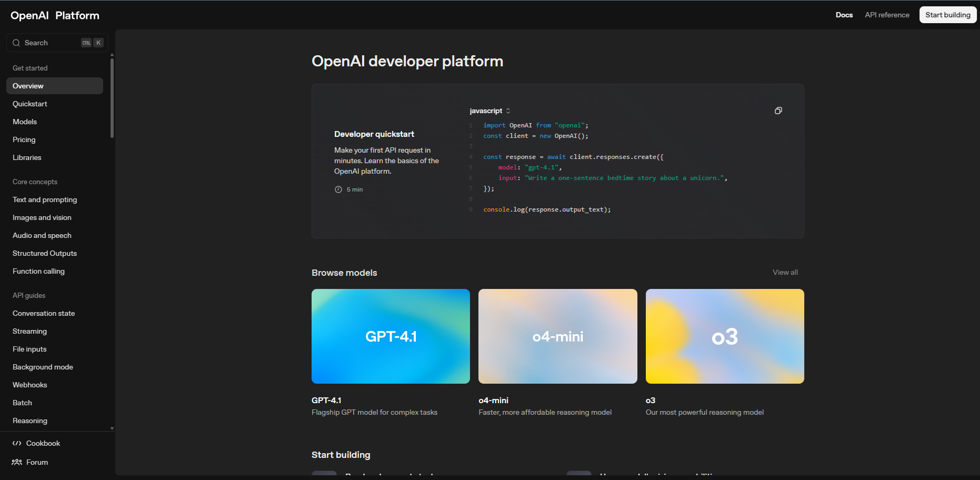The width and height of the screenshot is (980, 480).
Task: Click the OpenAI Platform logo
Action: [x=54, y=15]
